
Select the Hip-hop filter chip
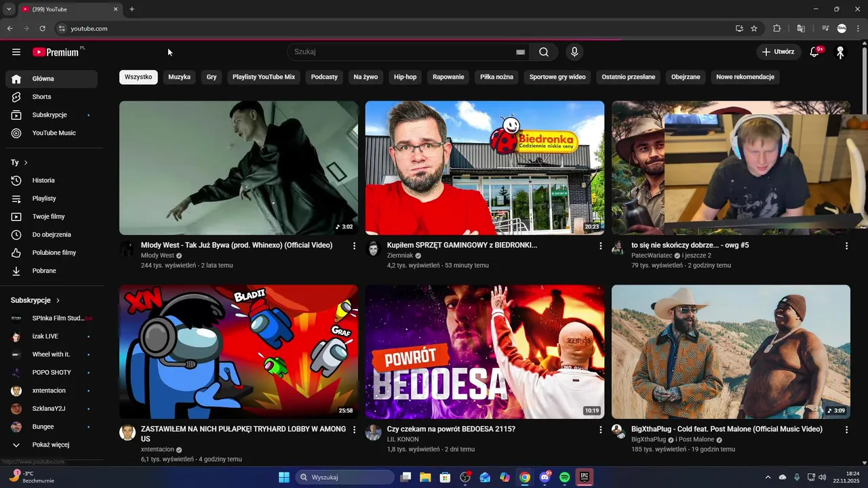click(406, 77)
